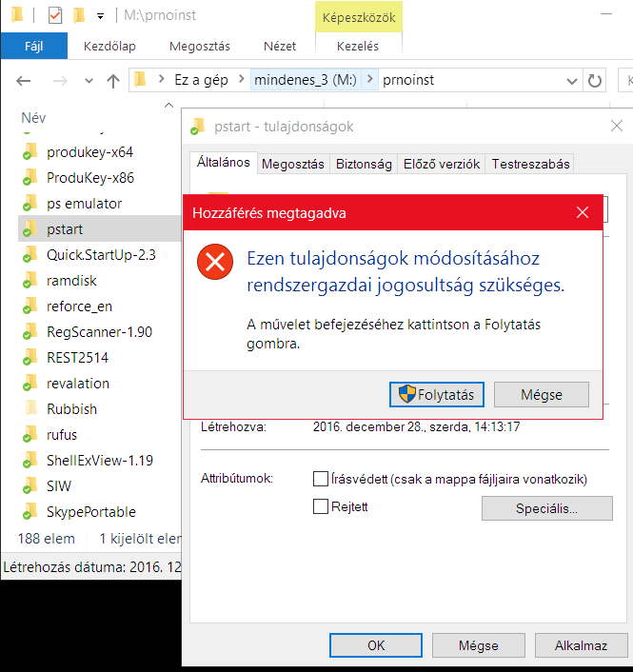Click the OK button in properties
The width and height of the screenshot is (633, 672).
pyautogui.click(x=376, y=645)
